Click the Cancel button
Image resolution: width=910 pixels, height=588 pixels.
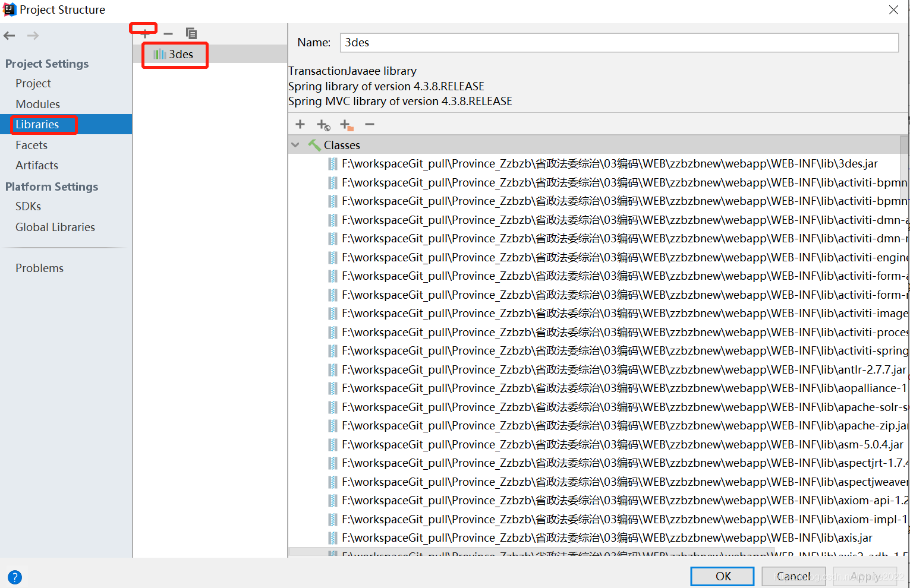794,576
